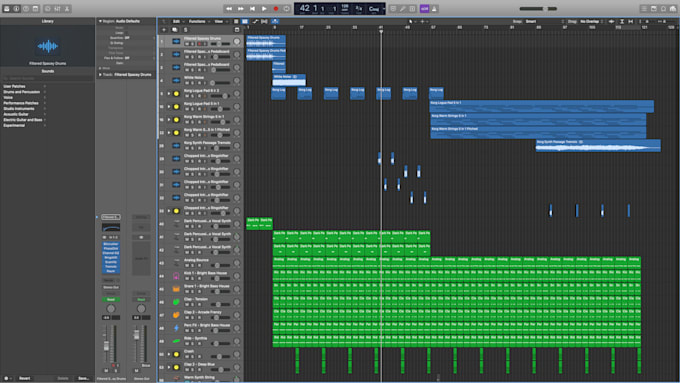This screenshot has height=383, width=680.
Task: Show the Toolbar customize button
Action: point(36,9)
